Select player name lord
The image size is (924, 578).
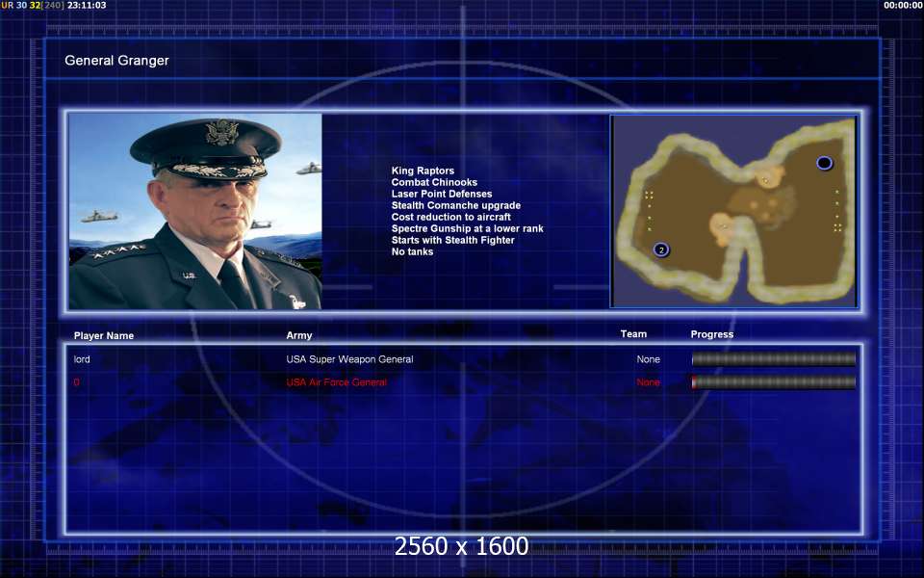(82, 359)
